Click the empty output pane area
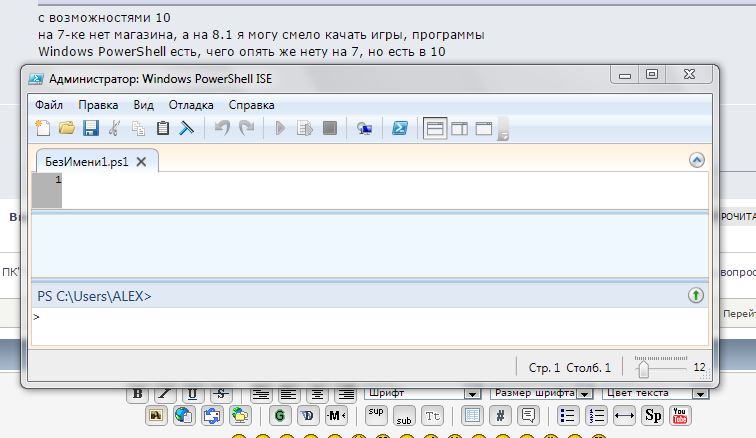 370,246
